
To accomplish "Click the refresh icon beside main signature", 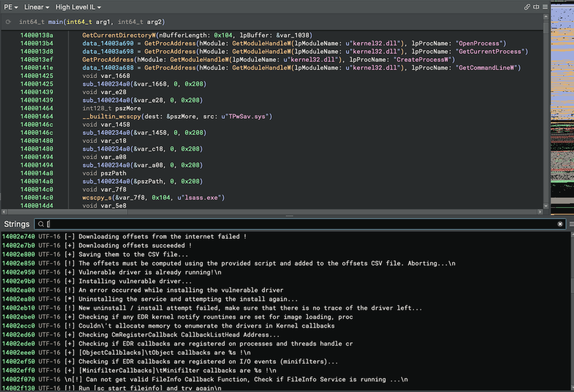I will 8,22.
